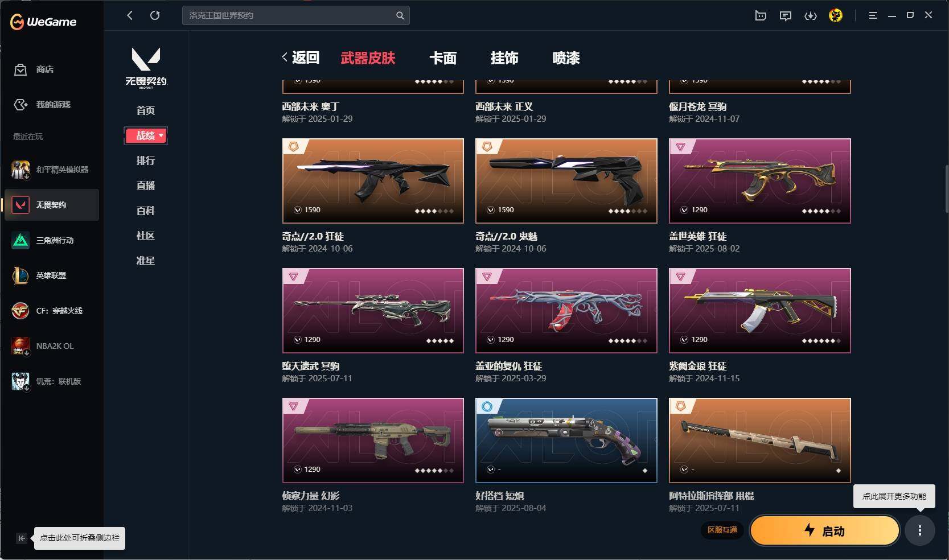Image resolution: width=949 pixels, height=560 pixels.
Task: Switch to the 喷漆 tab
Action: coord(566,58)
